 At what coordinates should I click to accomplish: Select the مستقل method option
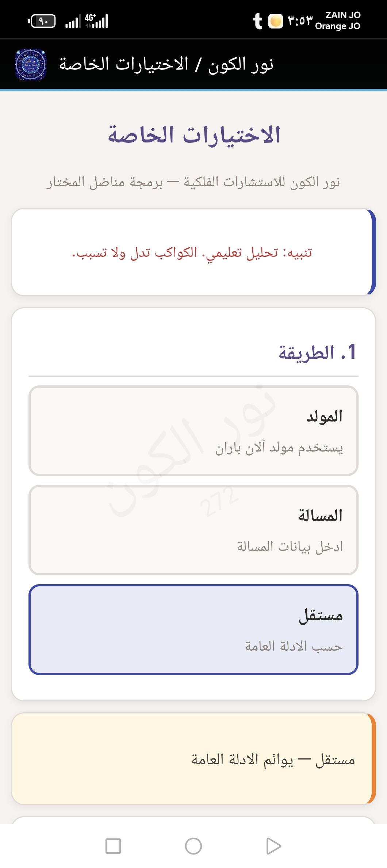point(193,629)
